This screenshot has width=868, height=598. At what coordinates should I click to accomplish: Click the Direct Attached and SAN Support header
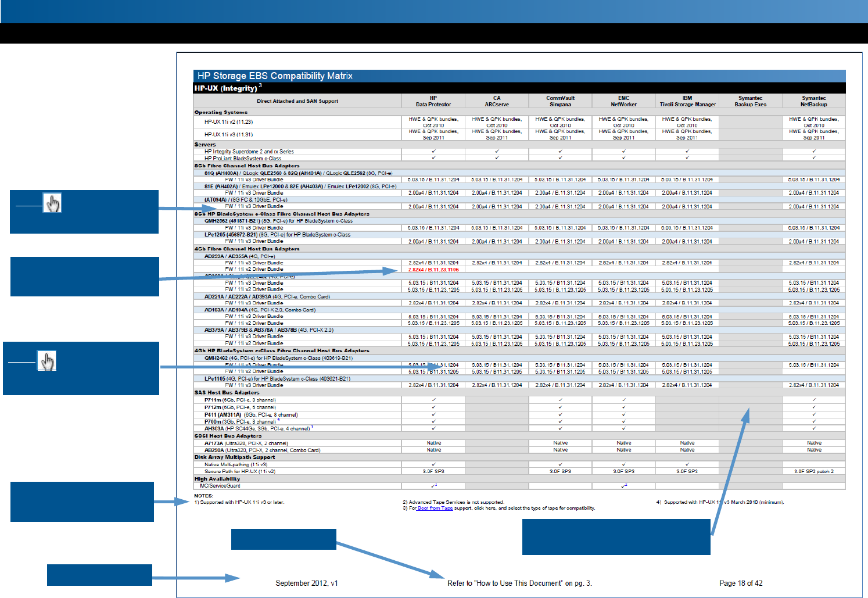[297, 101]
